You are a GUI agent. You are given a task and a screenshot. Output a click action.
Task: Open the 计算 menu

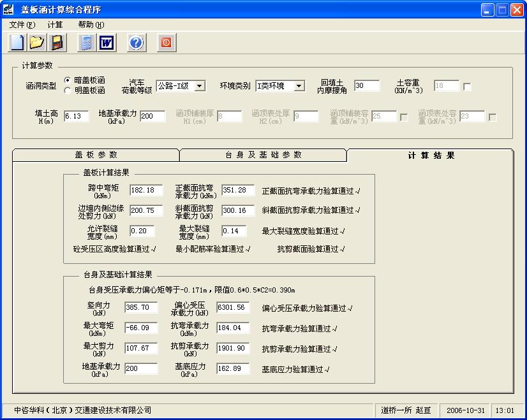(55, 25)
